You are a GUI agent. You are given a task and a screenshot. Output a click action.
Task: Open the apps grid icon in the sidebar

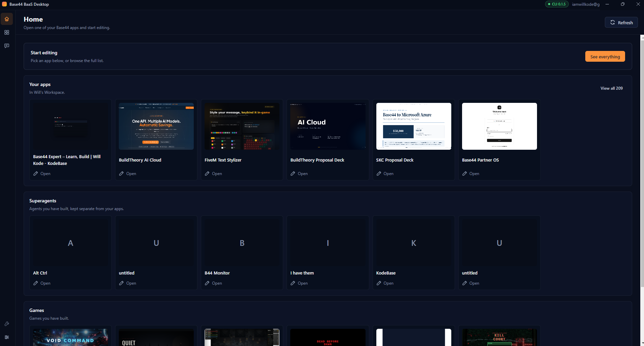(x=7, y=32)
